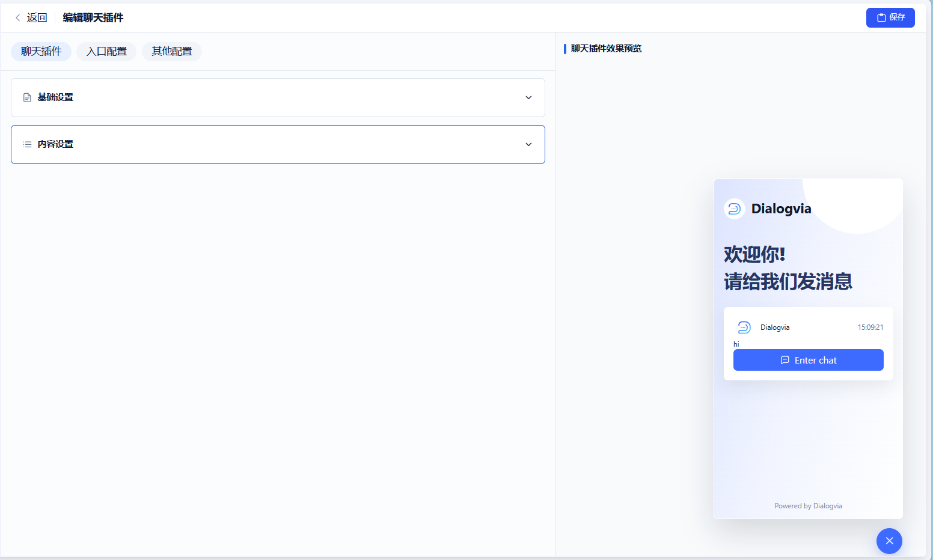Viewport: 933px width, 560px height.
Task: Click the list icon beside 内容设置
Action: pos(27,144)
